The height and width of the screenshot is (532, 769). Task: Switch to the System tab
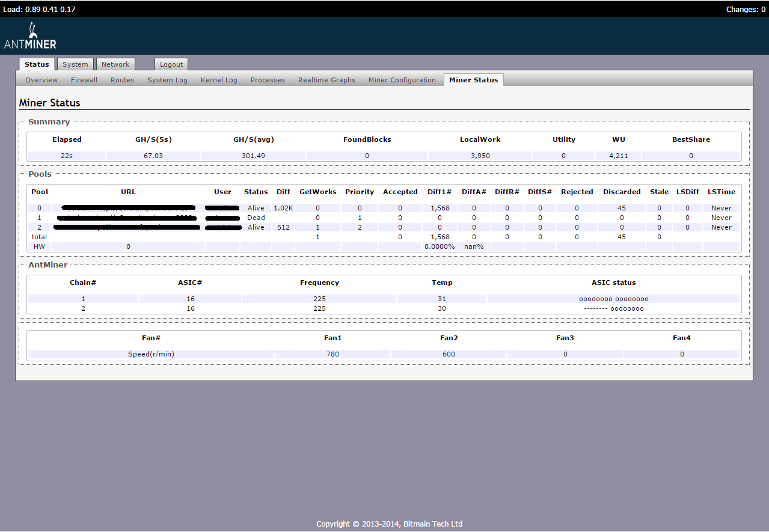click(x=75, y=64)
